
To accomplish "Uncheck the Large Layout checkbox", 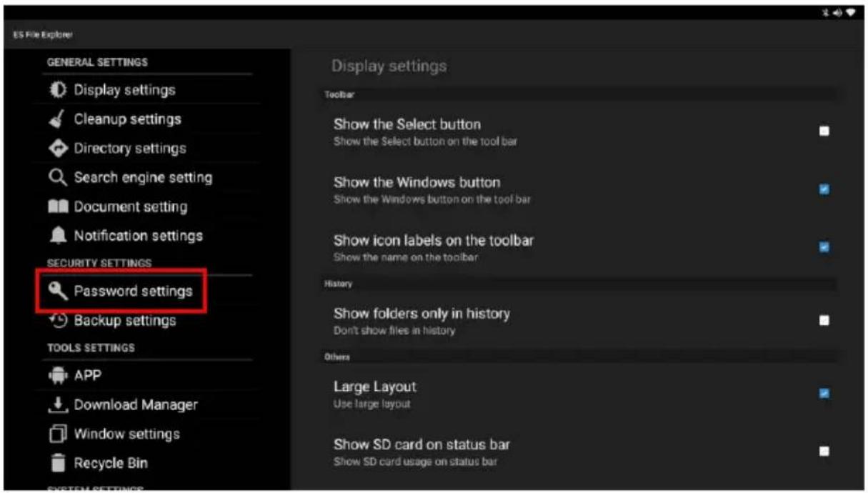I will click(x=824, y=394).
